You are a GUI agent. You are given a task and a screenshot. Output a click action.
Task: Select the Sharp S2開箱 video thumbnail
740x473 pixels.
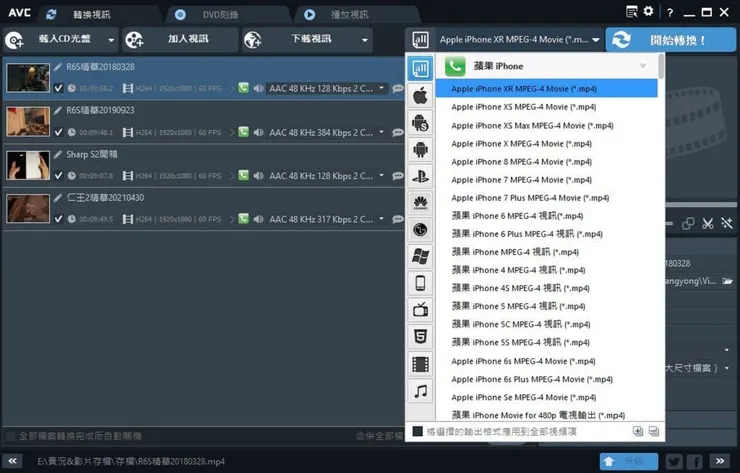tap(28, 165)
